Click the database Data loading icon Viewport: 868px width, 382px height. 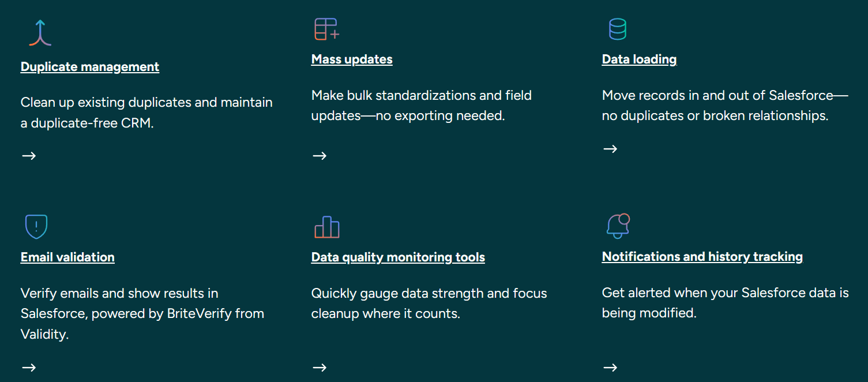[x=618, y=29]
